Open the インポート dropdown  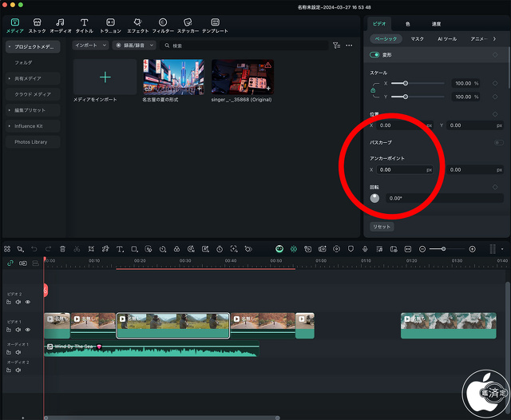(89, 46)
